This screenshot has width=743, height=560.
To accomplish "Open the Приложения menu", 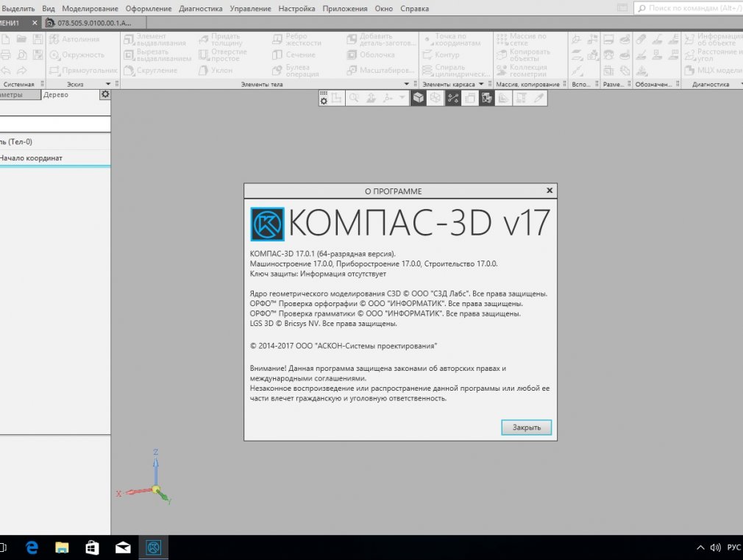I will pyautogui.click(x=344, y=9).
